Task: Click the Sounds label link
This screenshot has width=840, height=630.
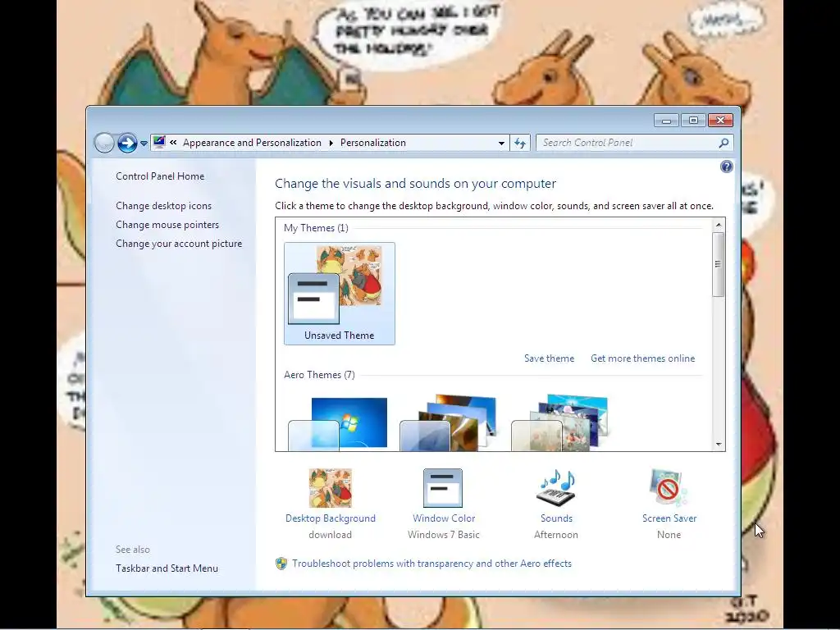Action: pos(557,518)
